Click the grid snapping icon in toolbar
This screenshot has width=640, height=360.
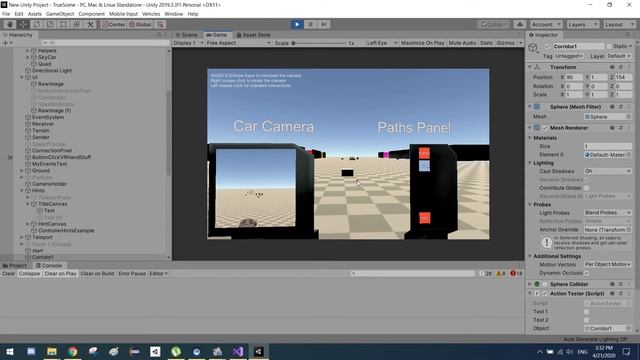tap(160, 24)
